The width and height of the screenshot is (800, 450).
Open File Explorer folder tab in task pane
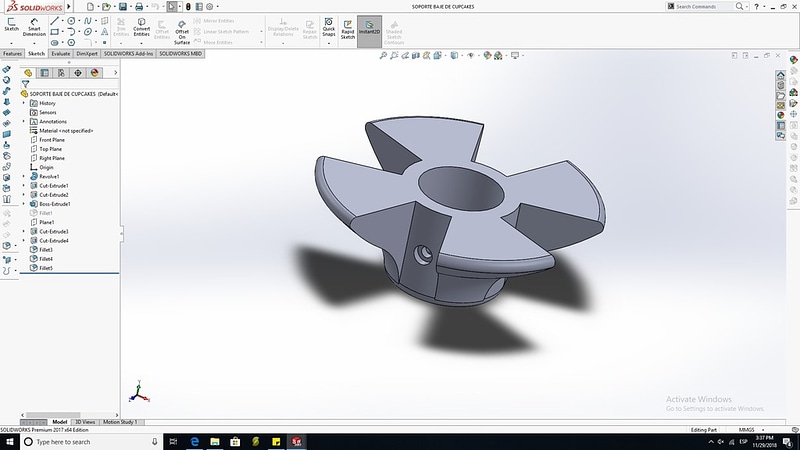tap(781, 95)
